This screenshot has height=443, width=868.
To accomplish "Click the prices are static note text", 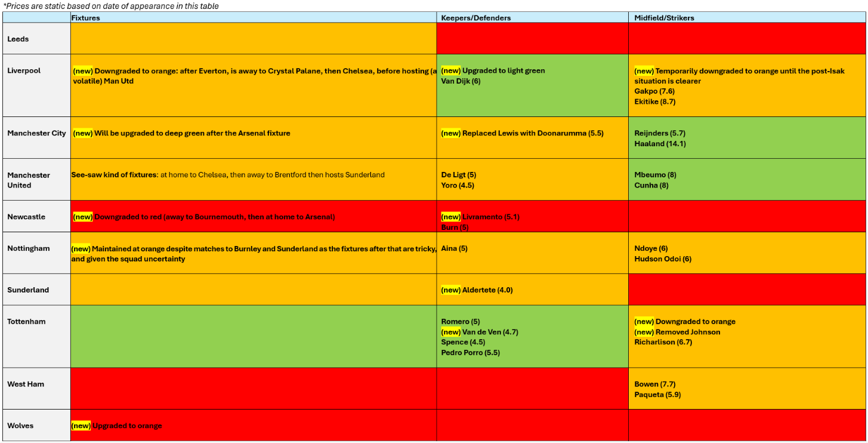I will 112,6.
